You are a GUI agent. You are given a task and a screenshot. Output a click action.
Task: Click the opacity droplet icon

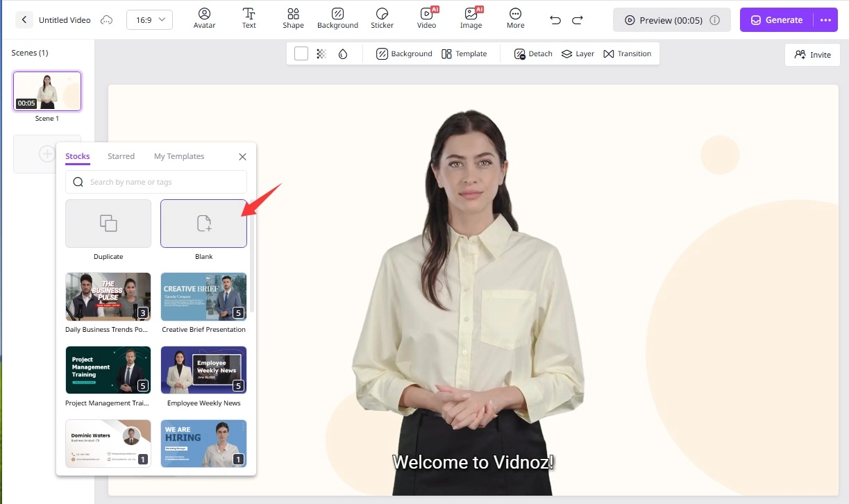342,53
